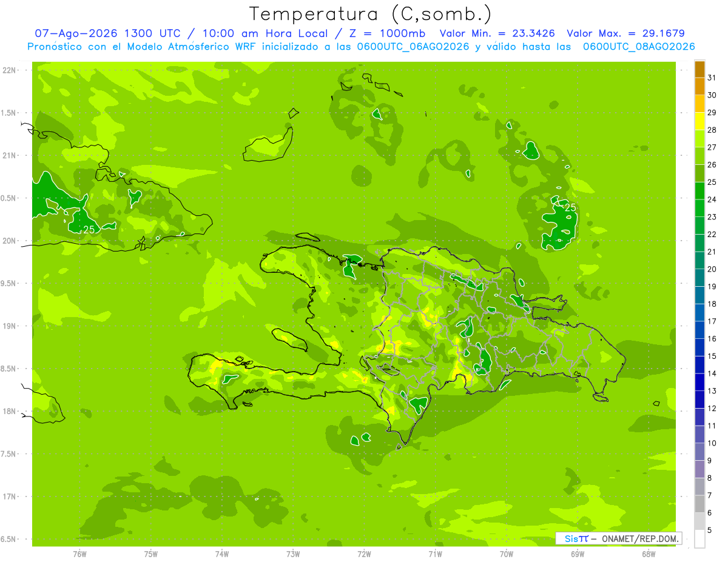Pick the orange swatch between 30 and 31

coord(699,87)
